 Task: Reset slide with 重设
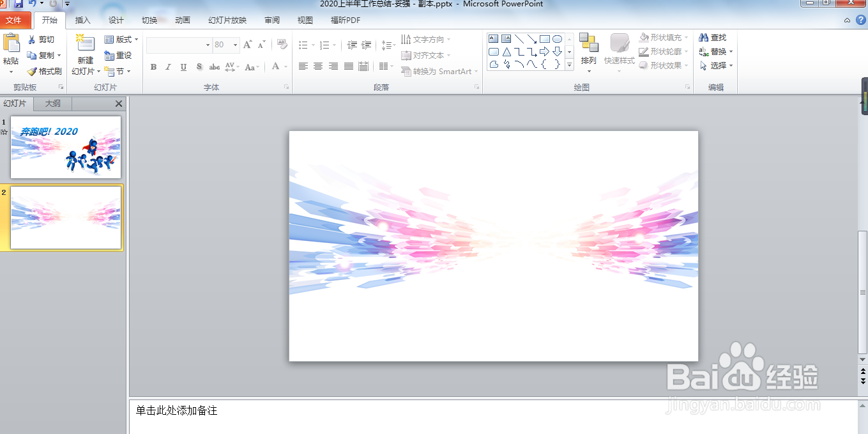(x=118, y=56)
